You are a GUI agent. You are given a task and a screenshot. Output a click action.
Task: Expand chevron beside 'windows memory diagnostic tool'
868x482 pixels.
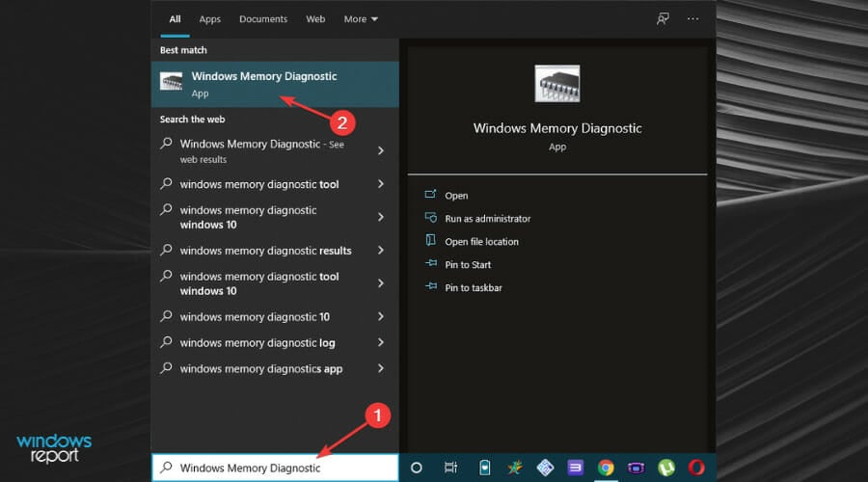381,184
